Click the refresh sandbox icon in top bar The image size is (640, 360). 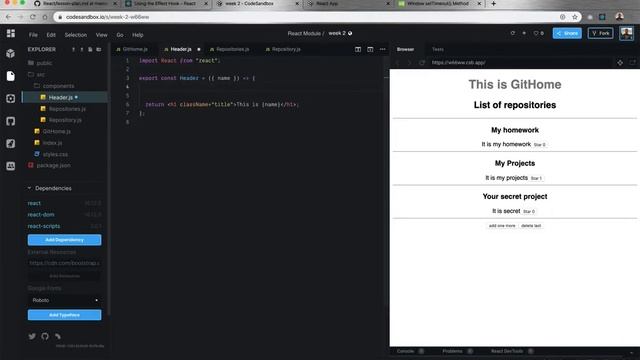[x=513, y=33]
